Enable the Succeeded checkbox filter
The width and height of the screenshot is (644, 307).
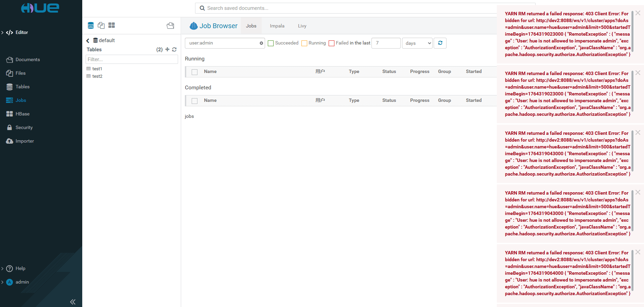(271, 43)
